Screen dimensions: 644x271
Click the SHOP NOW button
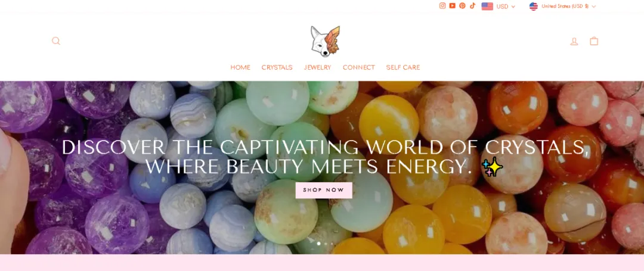coord(324,190)
